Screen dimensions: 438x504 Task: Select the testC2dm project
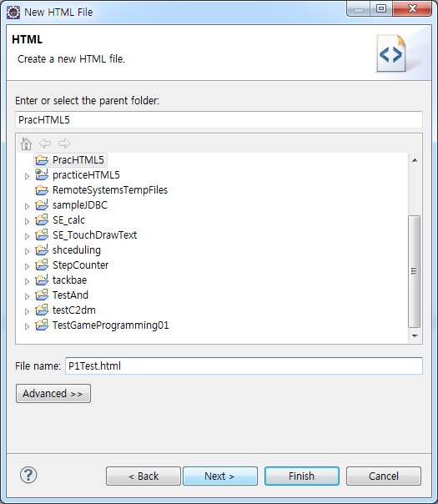(74, 310)
